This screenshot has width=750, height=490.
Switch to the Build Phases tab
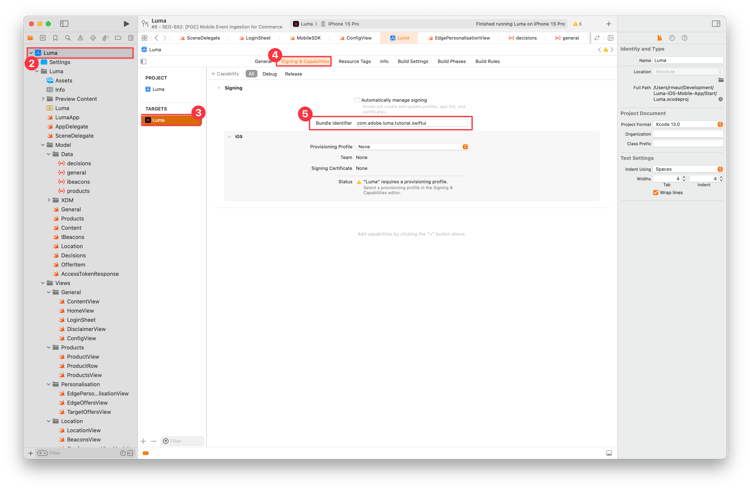click(452, 61)
